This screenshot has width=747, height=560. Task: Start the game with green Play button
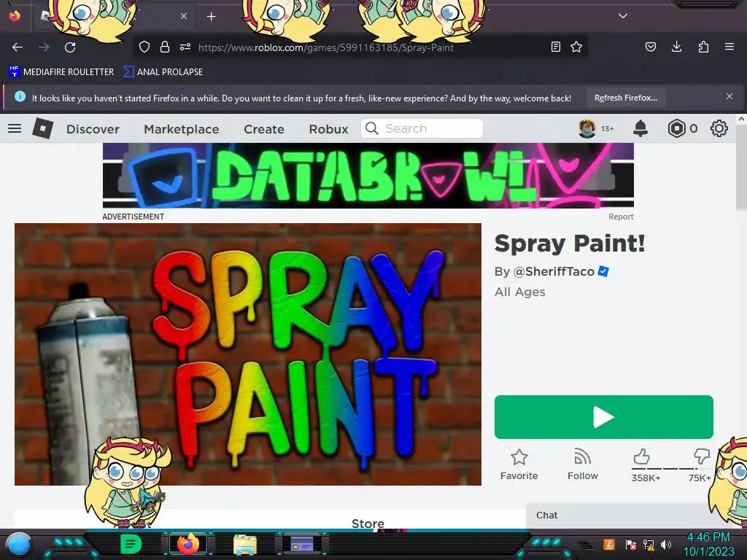603,417
